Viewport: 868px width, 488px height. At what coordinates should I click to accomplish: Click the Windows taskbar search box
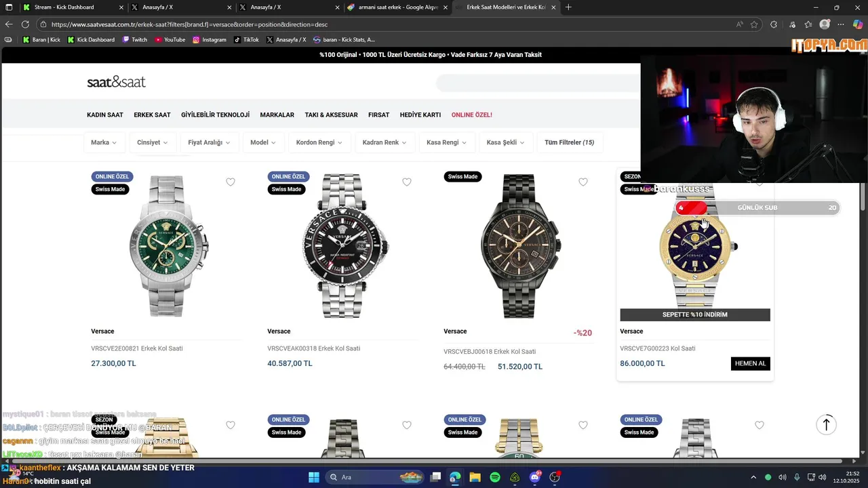(375, 477)
